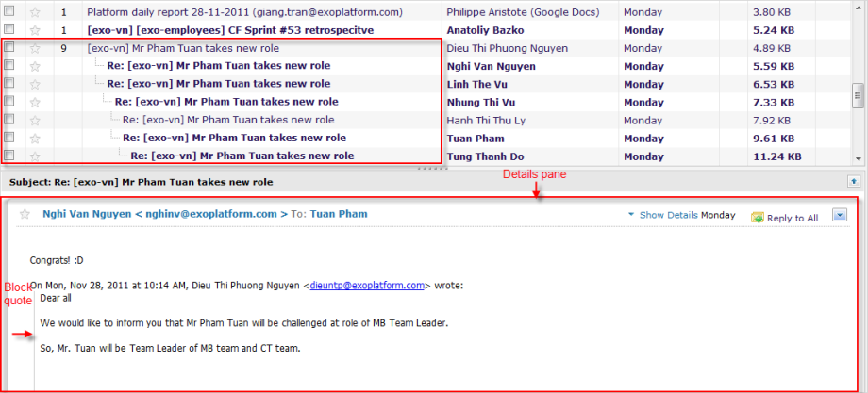This screenshot has height=393, width=868.
Task: Select checkbox of Tuan Pham's reply
Action: (8, 137)
